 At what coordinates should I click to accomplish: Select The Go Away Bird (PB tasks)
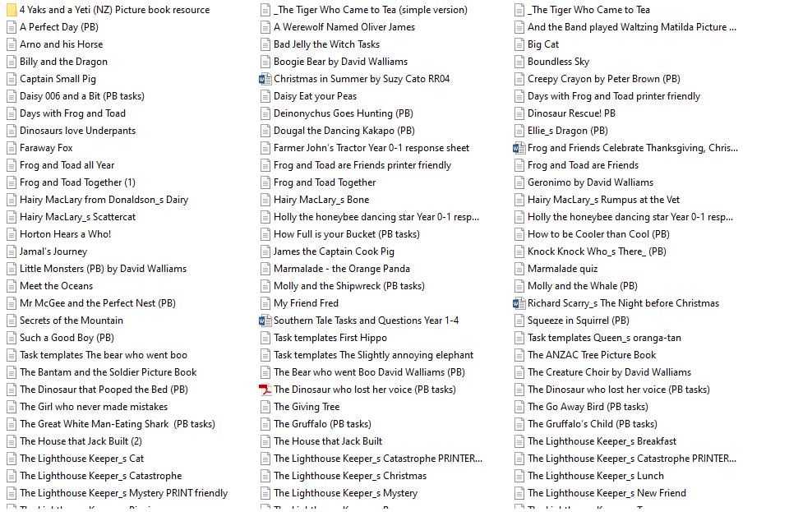click(x=588, y=407)
